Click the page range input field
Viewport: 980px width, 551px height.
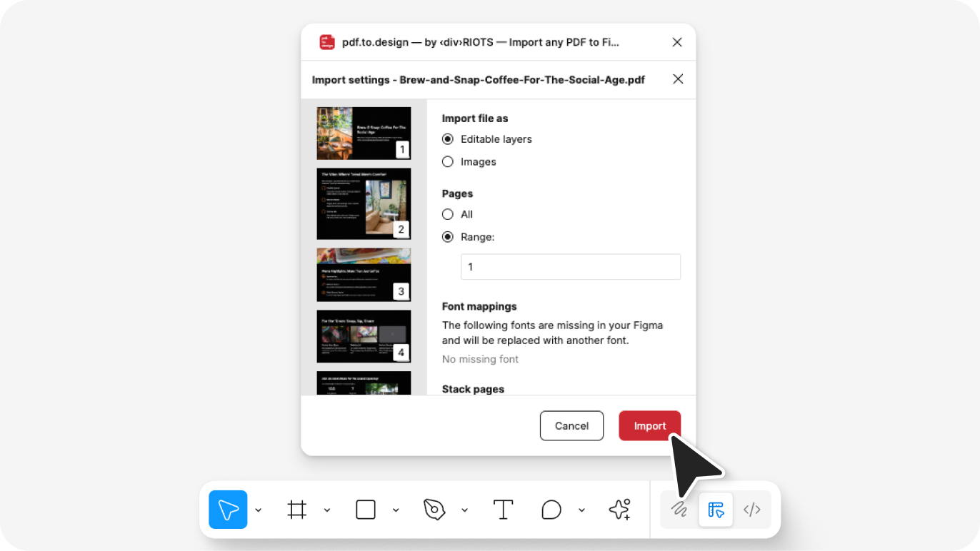570,267
